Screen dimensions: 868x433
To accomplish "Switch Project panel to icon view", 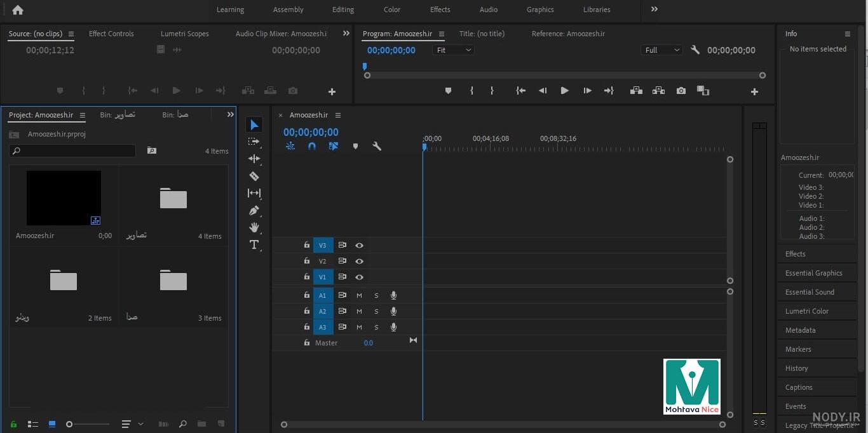I will (x=52, y=423).
